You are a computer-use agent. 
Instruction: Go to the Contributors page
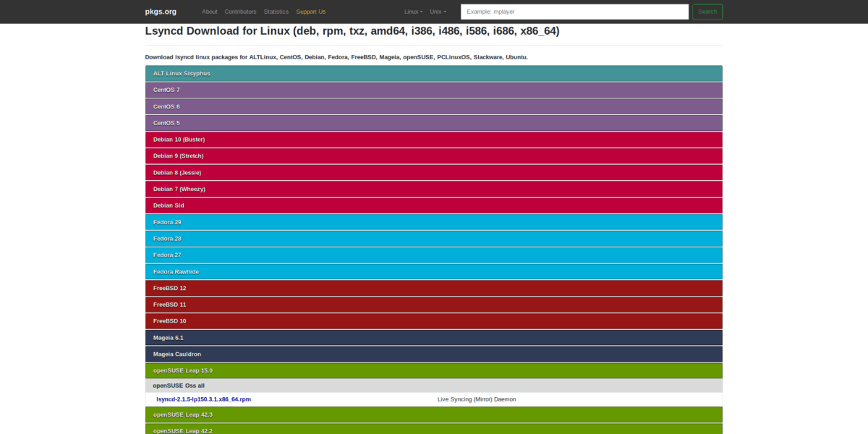240,12
